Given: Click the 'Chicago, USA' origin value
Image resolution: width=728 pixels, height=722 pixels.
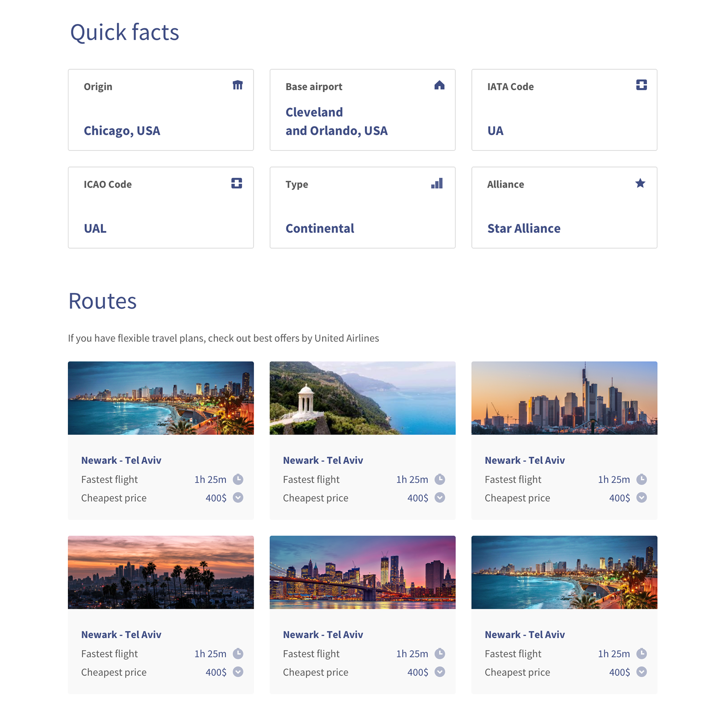Looking at the screenshot, I should (x=122, y=131).
